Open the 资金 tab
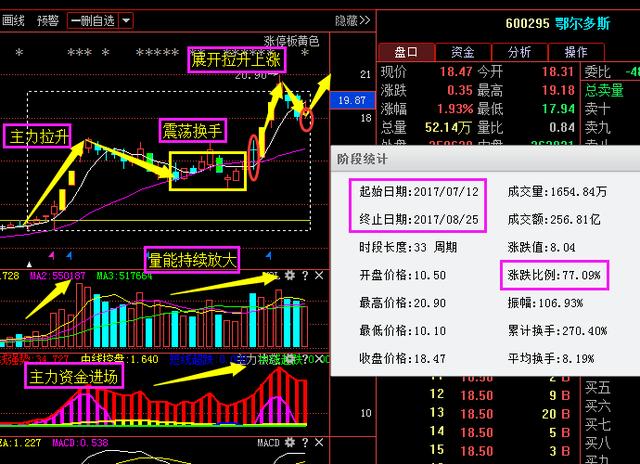 click(x=462, y=52)
